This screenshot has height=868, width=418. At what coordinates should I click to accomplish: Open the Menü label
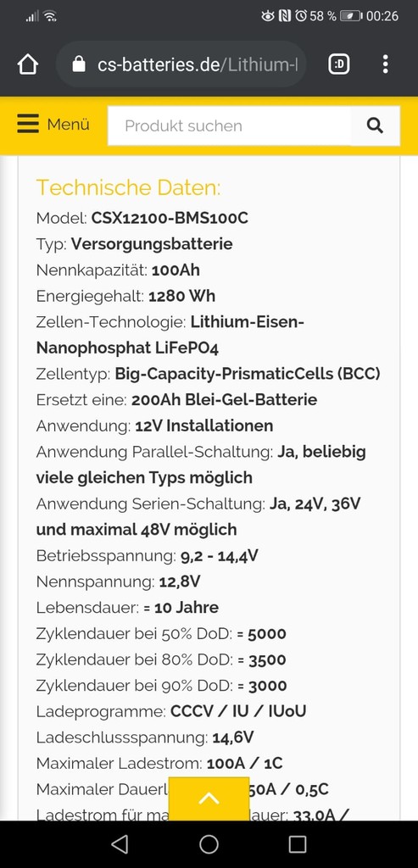pyautogui.click(x=68, y=124)
